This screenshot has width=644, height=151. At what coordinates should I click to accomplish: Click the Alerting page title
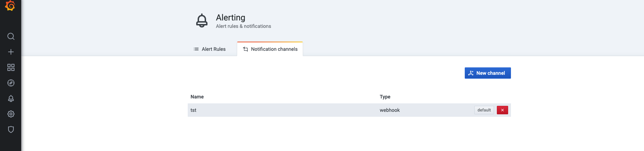coord(230,17)
